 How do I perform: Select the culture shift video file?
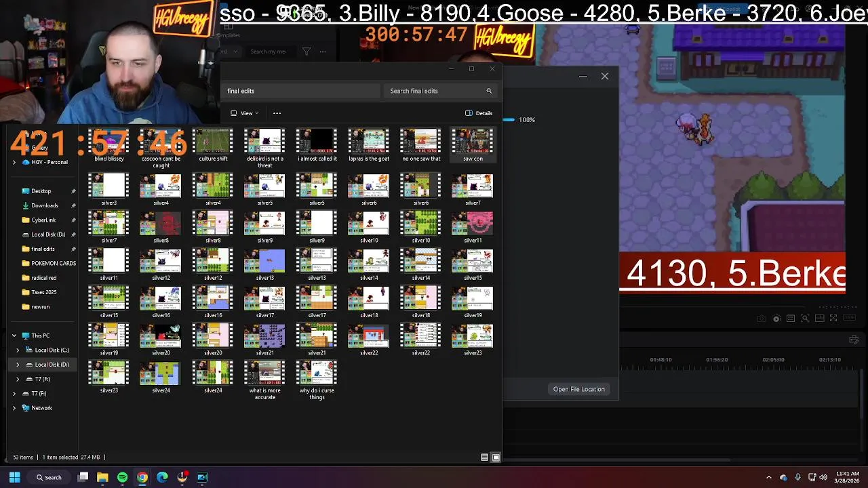(213, 146)
